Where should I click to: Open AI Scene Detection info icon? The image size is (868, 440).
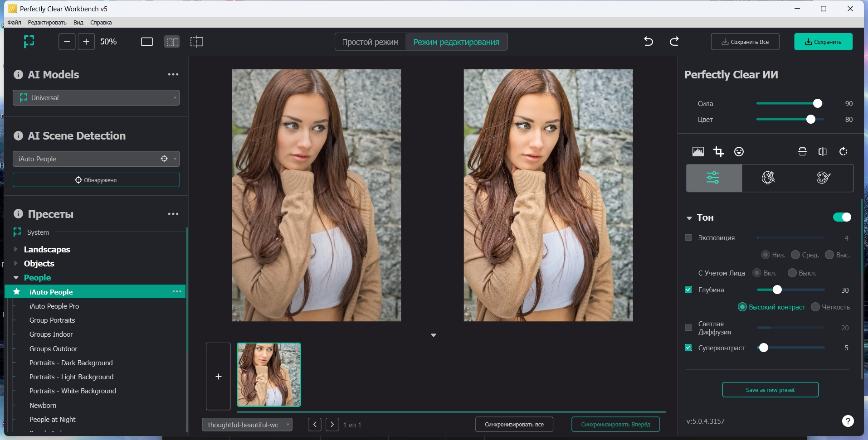point(18,135)
